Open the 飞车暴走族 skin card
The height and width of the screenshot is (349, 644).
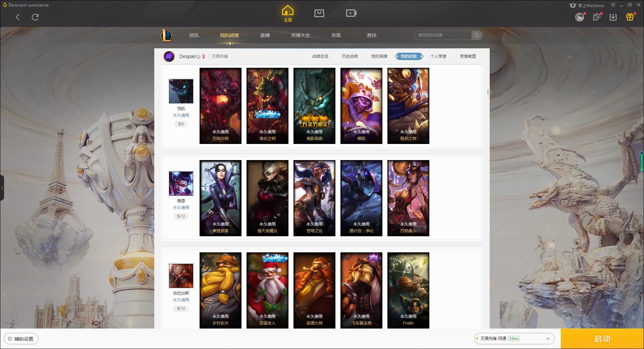click(361, 290)
